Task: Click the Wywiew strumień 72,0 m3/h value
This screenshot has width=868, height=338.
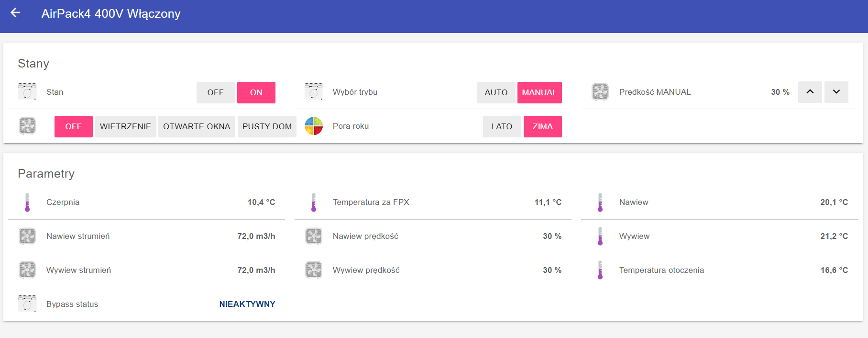Action: tap(256, 270)
